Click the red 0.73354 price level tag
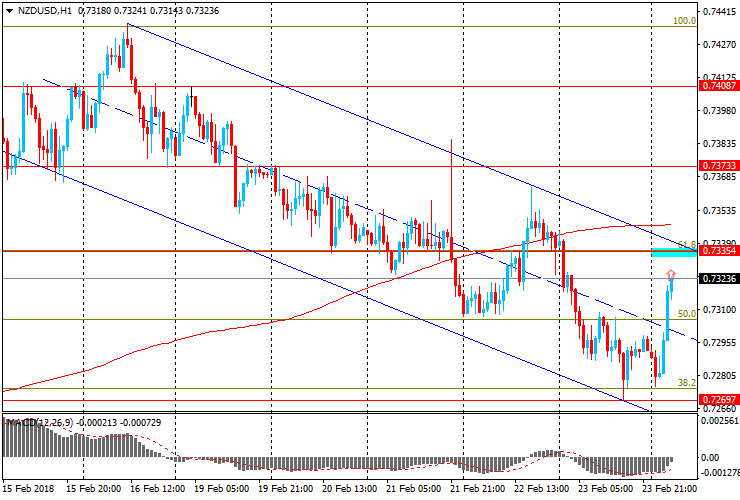 (719, 251)
